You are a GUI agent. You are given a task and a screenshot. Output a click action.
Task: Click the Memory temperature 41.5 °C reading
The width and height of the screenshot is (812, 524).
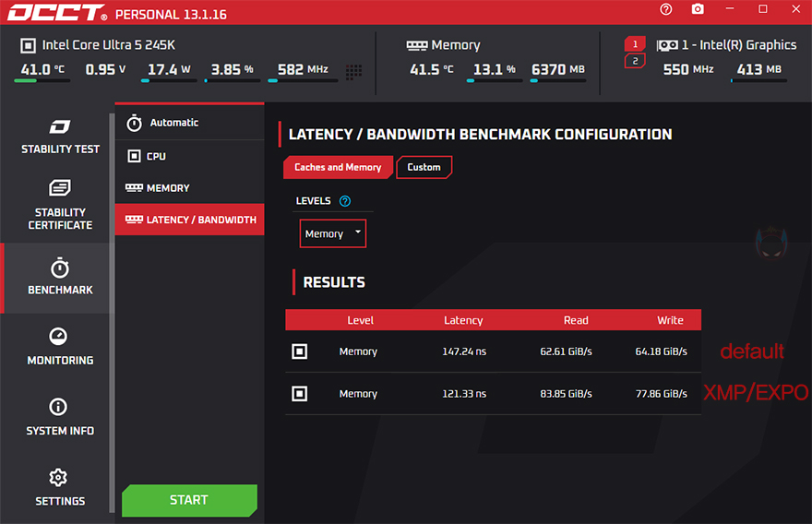[x=432, y=69]
